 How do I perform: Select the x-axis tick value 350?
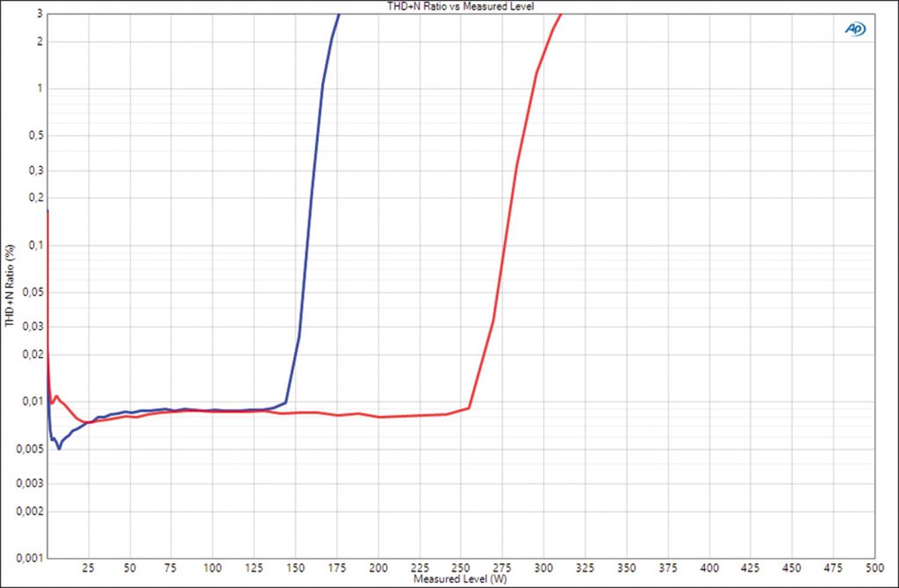tap(626, 568)
